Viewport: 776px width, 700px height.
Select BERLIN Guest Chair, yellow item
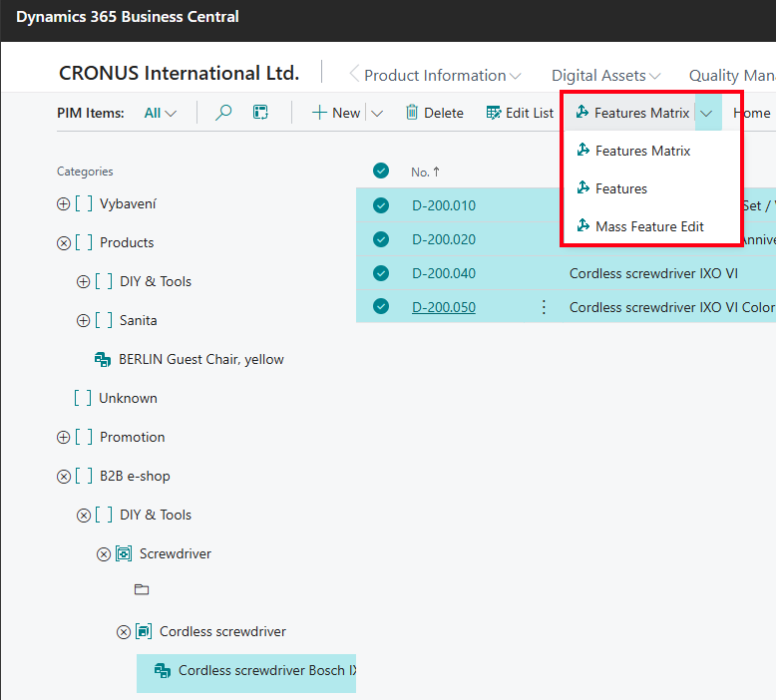coord(200,359)
